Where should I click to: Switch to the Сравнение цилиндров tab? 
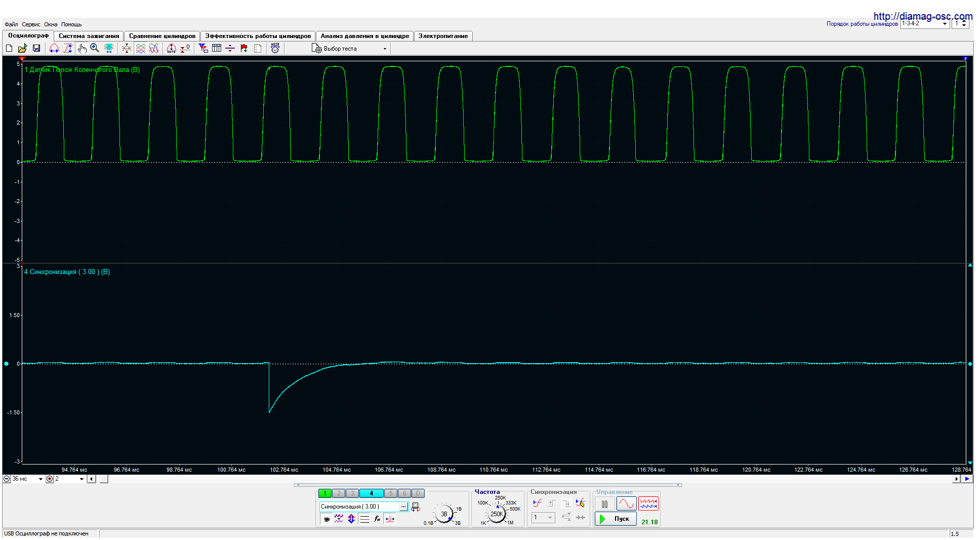[162, 36]
